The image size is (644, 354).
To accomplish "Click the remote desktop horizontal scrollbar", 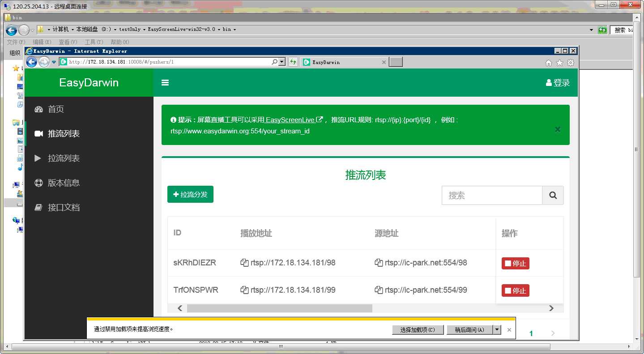I will pyautogui.click(x=281, y=346).
